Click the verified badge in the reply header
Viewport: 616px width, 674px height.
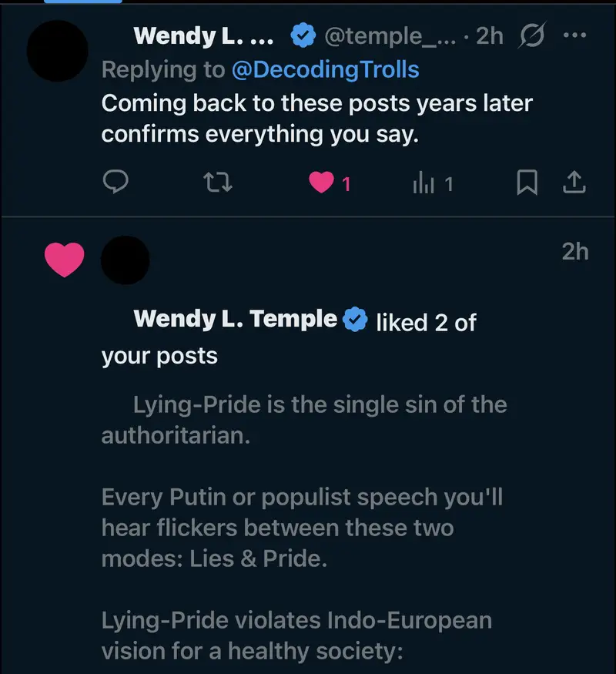[303, 35]
